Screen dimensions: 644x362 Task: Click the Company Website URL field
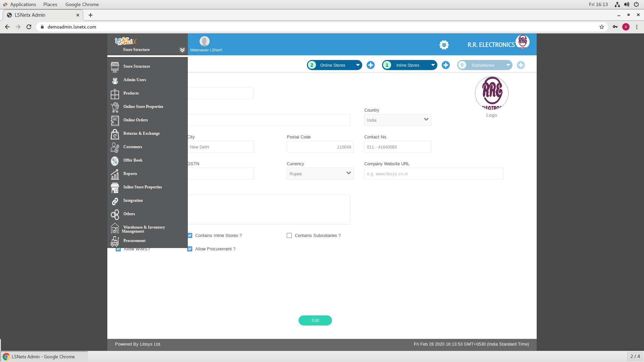click(x=433, y=174)
